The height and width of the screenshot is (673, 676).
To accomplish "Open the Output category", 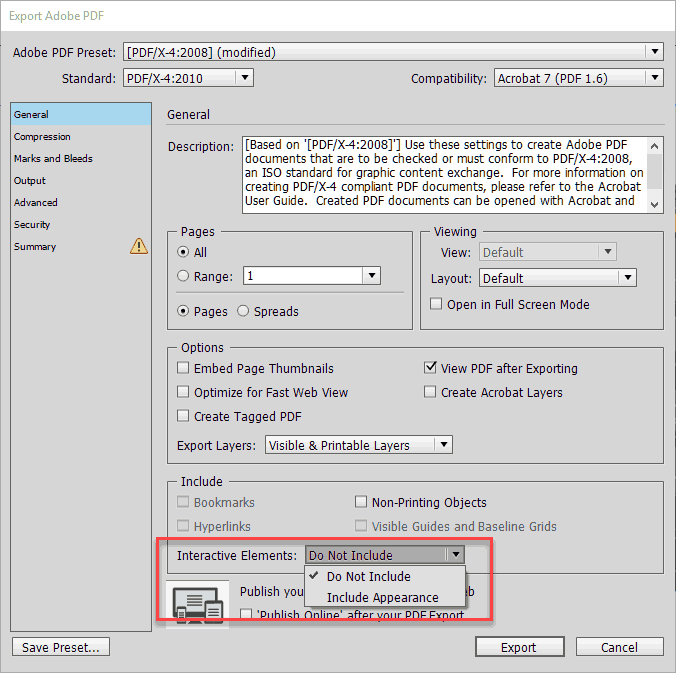I will click(x=81, y=180).
